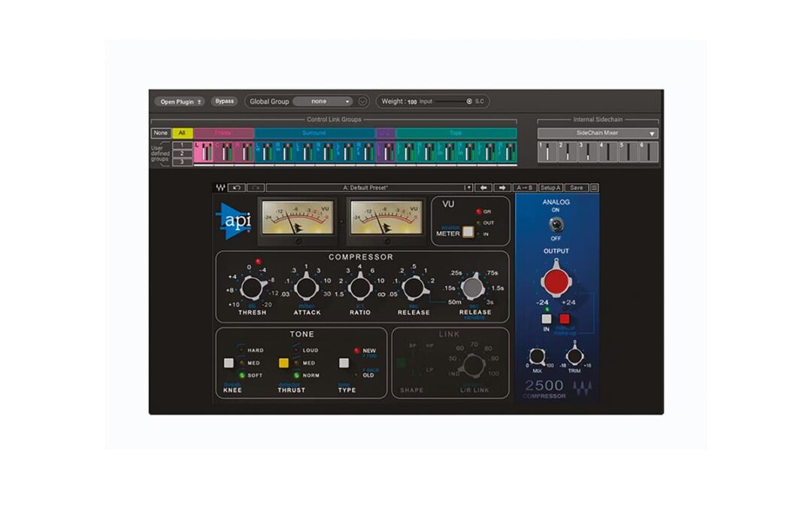Viewport: 812px width, 508px height.
Task: Adjust the red OUTPUT knob
Action: (556, 280)
